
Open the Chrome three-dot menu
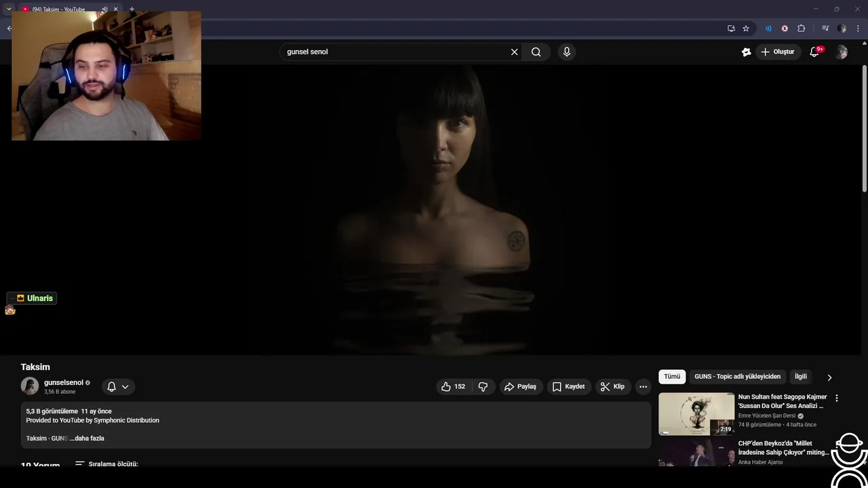pos(858,28)
